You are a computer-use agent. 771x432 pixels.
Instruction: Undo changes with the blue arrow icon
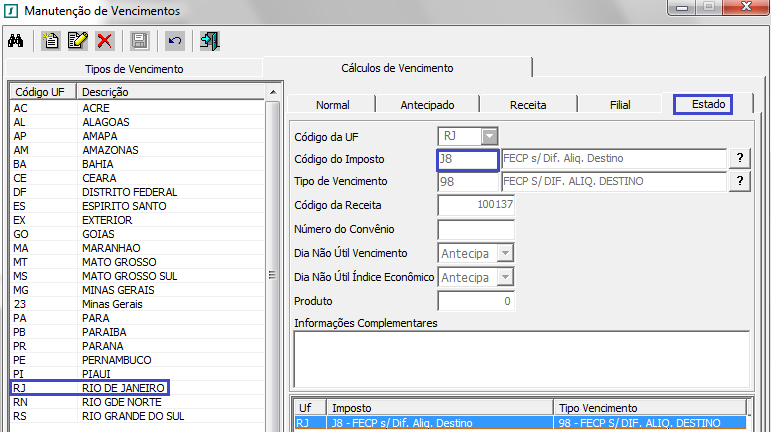coord(175,41)
